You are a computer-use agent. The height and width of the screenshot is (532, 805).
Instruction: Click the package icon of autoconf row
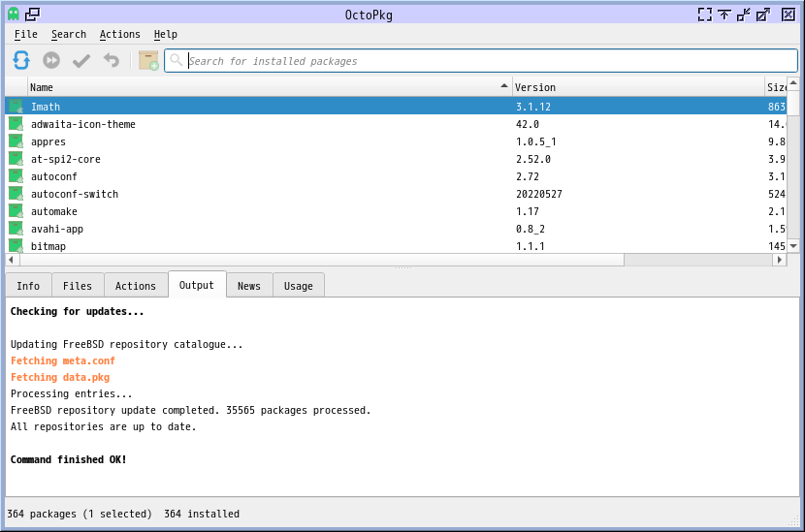click(x=16, y=176)
